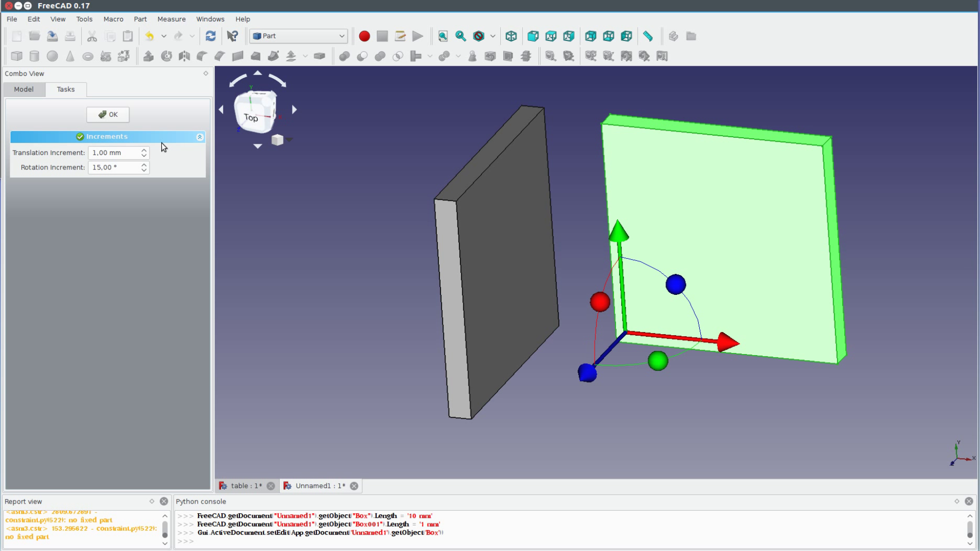Open the Part menu

[140, 19]
